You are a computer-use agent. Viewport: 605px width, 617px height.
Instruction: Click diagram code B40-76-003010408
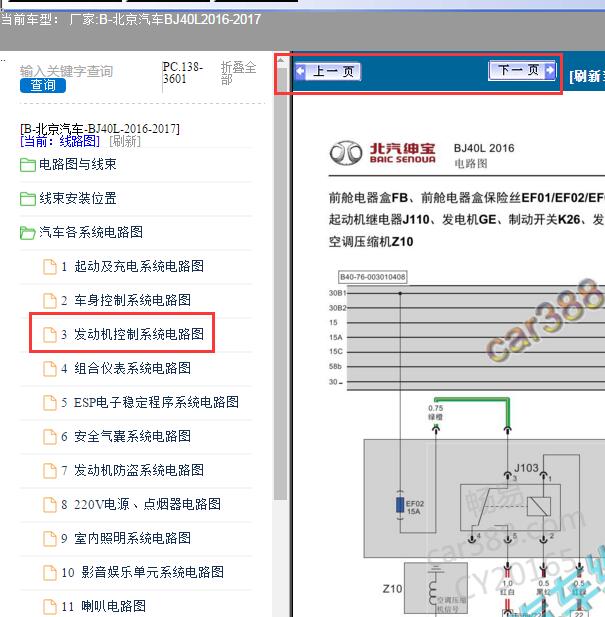[373, 277]
